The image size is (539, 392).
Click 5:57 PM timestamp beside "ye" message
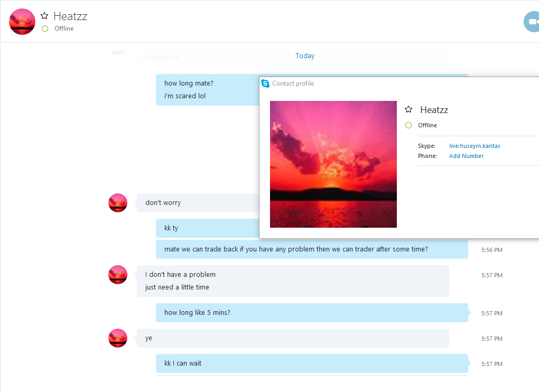[491, 339]
